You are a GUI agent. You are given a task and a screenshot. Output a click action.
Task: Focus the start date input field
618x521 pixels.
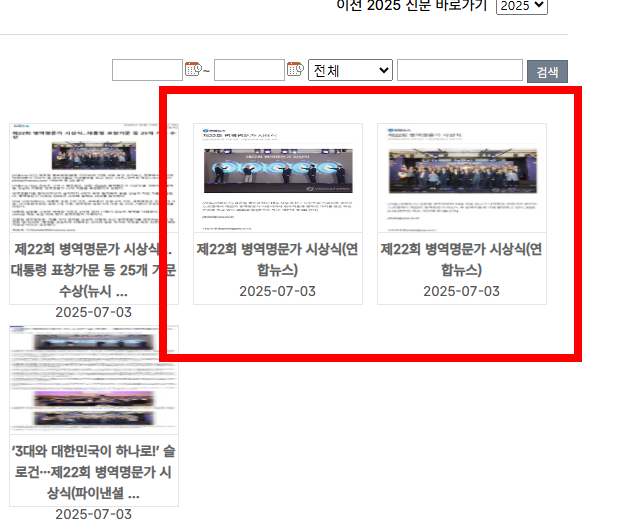click(147, 70)
